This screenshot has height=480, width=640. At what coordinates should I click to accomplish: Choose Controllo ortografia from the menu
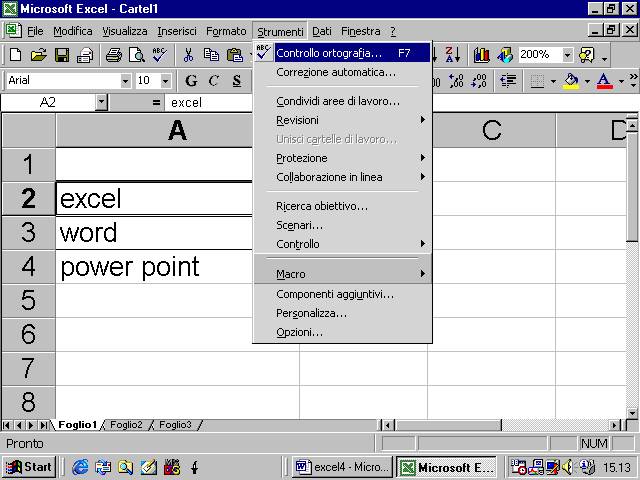[342, 53]
